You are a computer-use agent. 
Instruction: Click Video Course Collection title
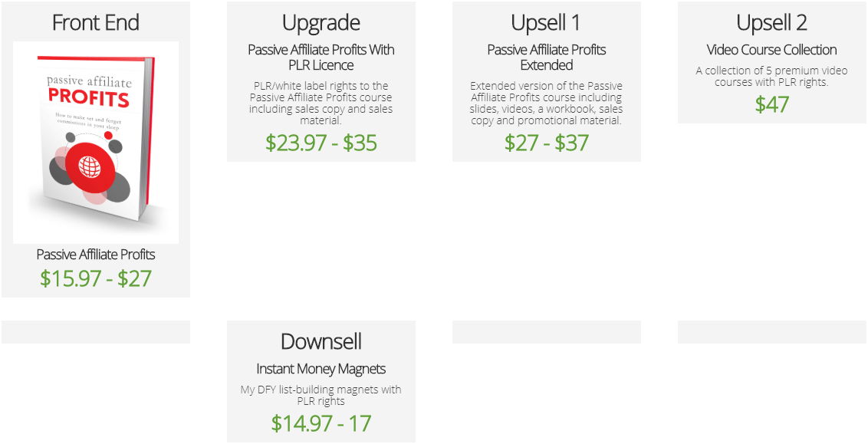point(771,50)
